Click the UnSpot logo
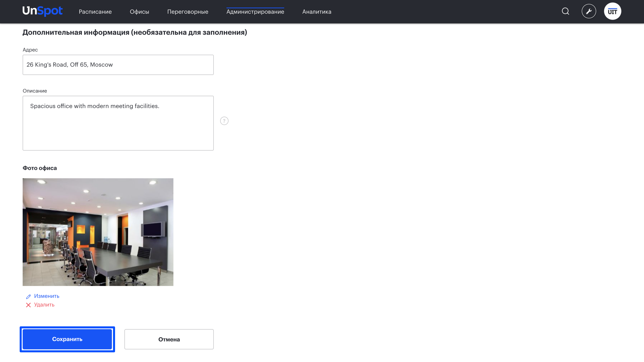644x362 pixels. click(x=43, y=11)
